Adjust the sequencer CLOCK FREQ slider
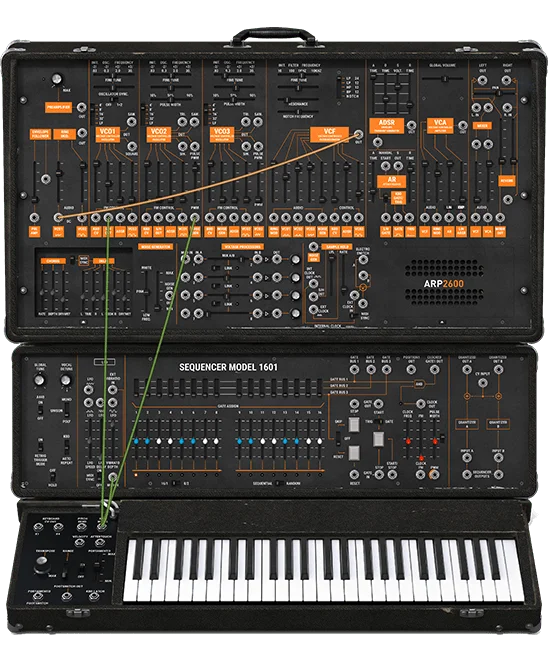Viewport: 548px width, 662px height. click(x=408, y=438)
